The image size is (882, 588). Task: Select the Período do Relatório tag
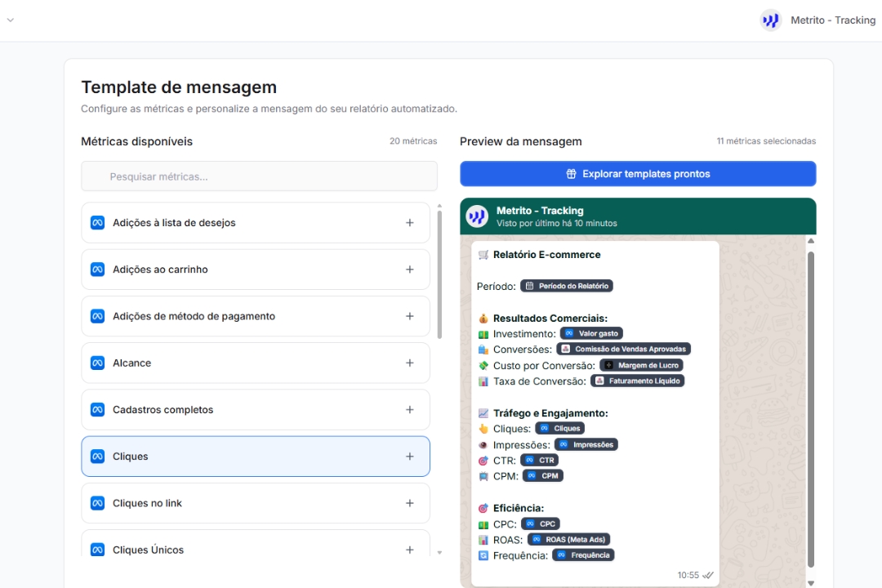click(x=567, y=286)
